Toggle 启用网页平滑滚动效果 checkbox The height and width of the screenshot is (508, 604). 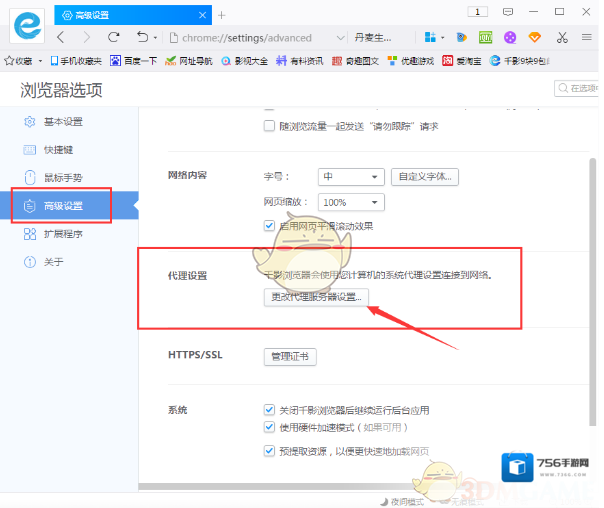point(269,226)
